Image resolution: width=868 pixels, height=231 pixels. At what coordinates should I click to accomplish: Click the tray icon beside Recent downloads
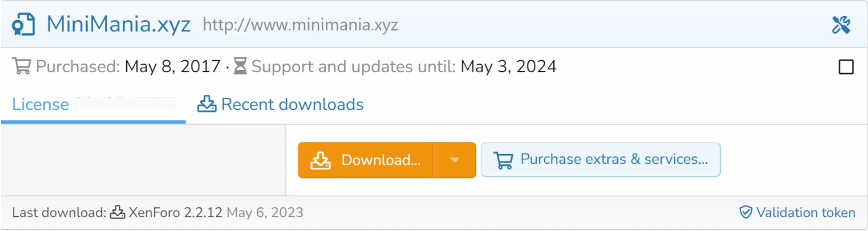pyautogui.click(x=206, y=104)
